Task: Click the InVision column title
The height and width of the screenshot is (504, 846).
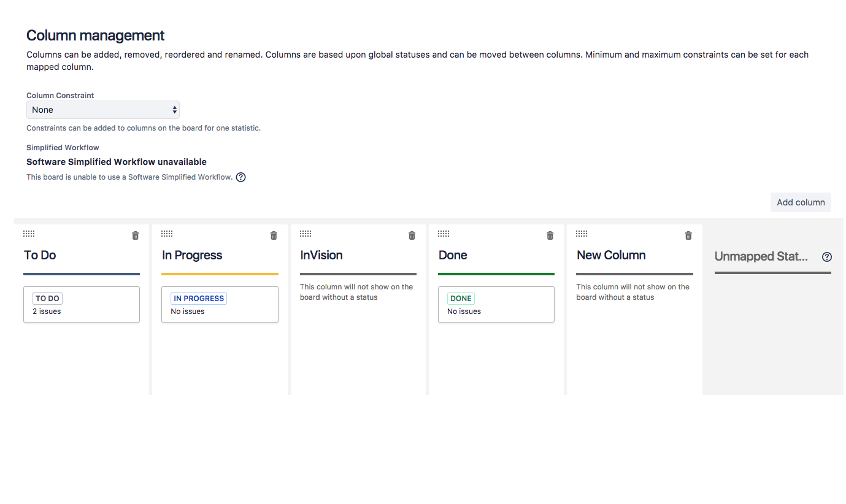Action: coord(321,255)
